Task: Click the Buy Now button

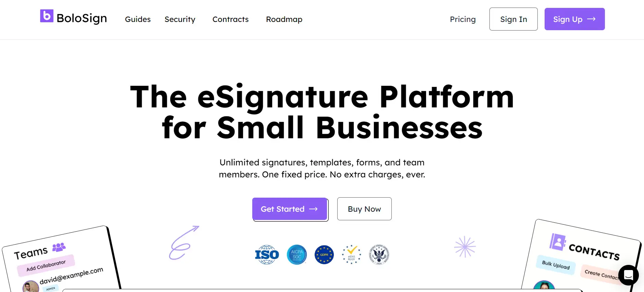Action: pos(364,209)
